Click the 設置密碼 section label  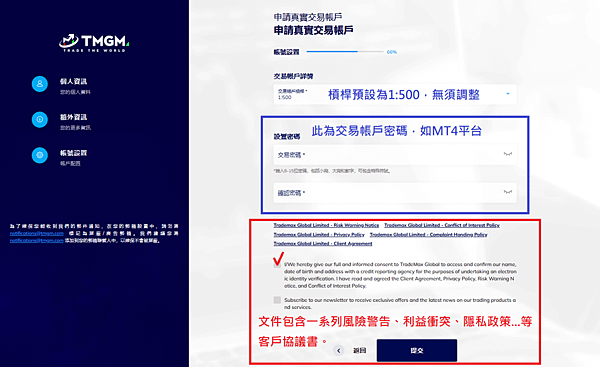(x=287, y=136)
